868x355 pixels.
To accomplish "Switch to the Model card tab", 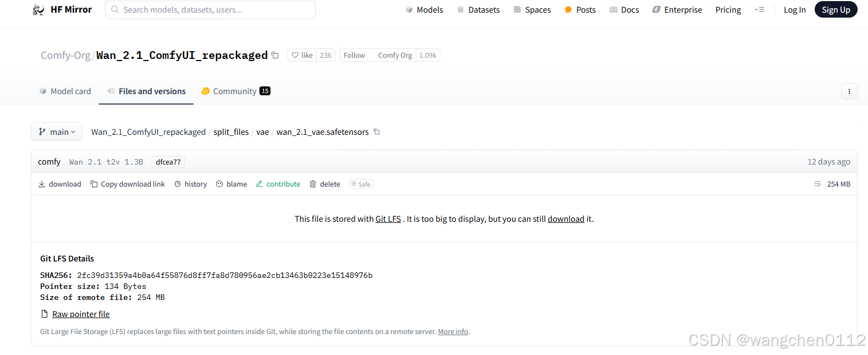I will click(65, 91).
